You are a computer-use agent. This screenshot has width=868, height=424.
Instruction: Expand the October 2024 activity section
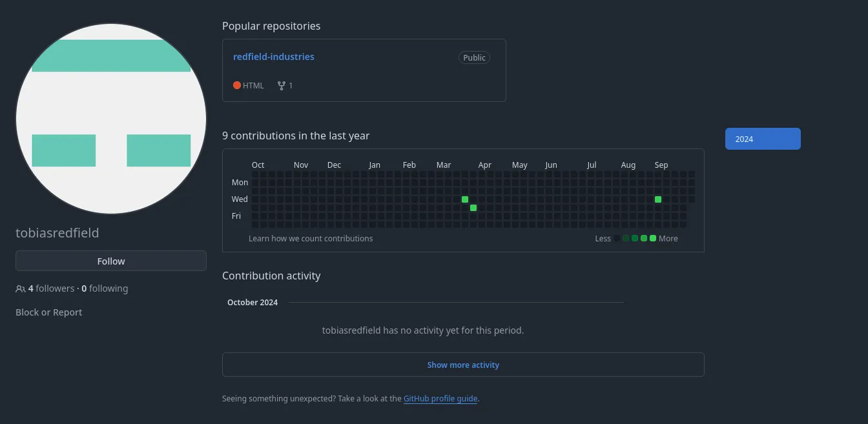point(253,302)
